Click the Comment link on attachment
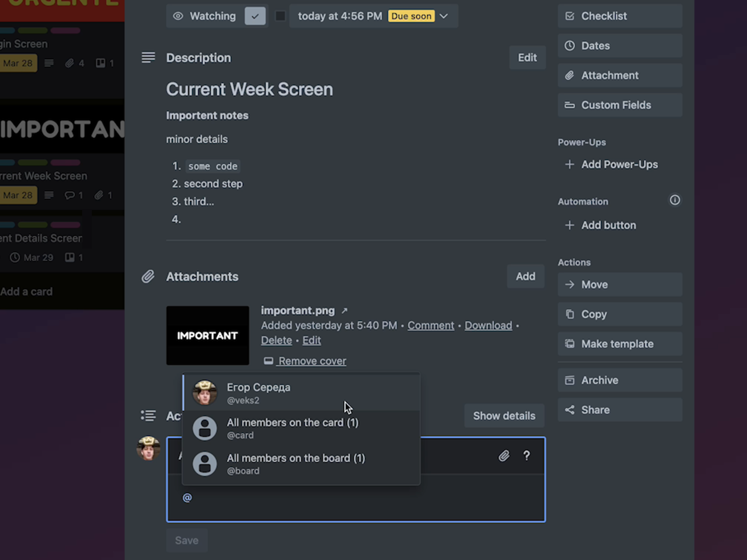 431,325
